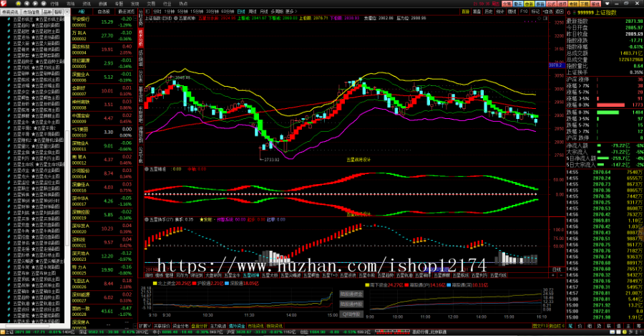644x336 pixels.
Task: Click the yellow home icon in toolbar
Action: (x=19, y=4)
